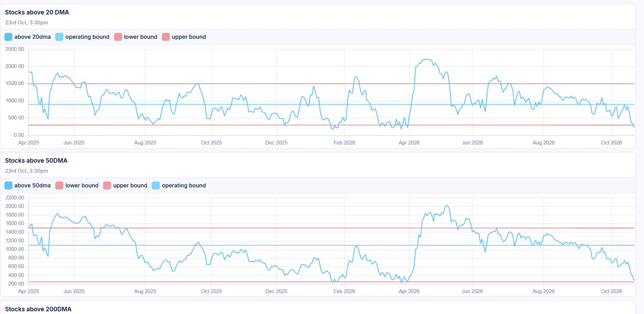Screen dimensions: 644x314
Task: Click the 50DMA chart '23rd Oct, 3:30pm' timestamp
Action: pos(26,171)
